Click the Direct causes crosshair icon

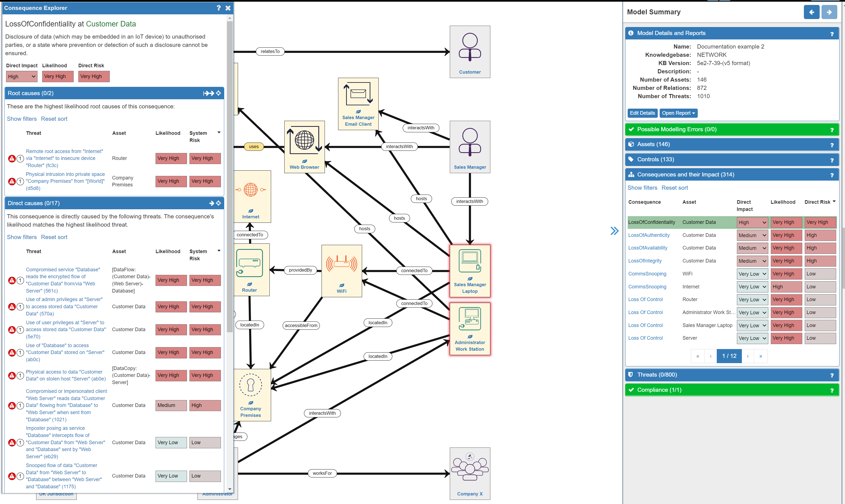218,203
